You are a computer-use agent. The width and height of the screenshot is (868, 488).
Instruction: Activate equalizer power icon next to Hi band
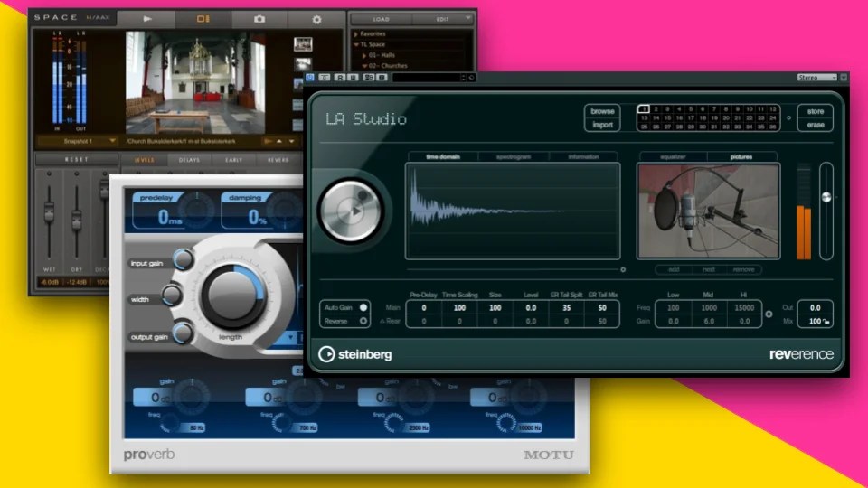pyautogui.click(x=769, y=314)
